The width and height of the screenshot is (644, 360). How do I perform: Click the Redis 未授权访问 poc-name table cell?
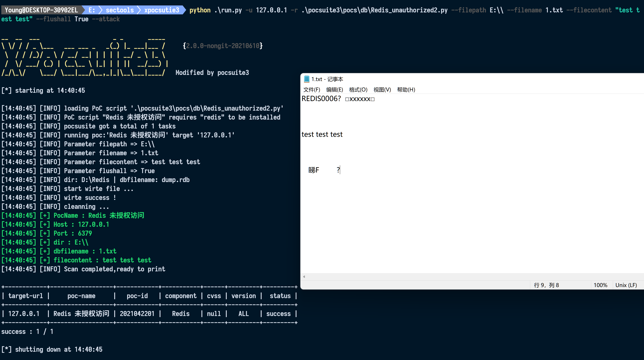[x=81, y=314]
